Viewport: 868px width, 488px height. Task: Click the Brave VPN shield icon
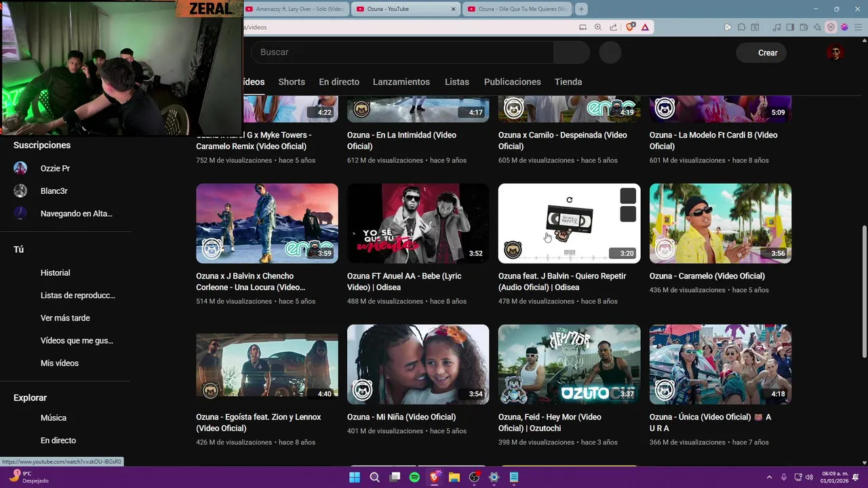831,27
